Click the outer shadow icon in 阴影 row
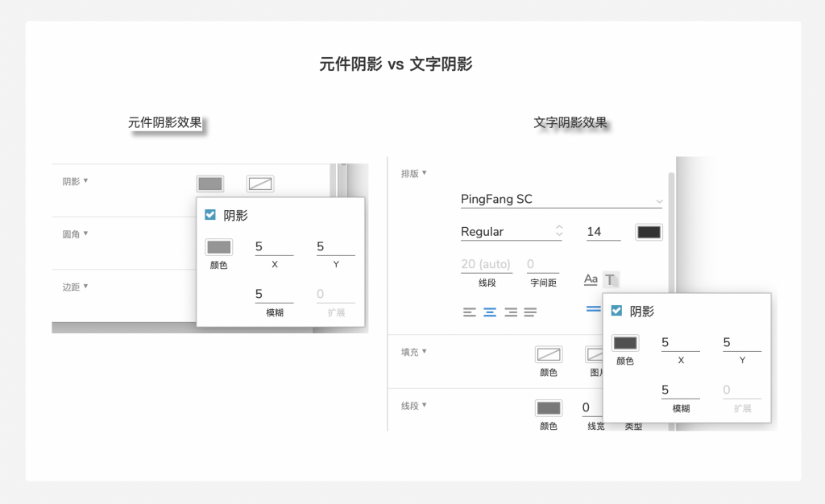This screenshot has height=504, width=825. (210, 184)
